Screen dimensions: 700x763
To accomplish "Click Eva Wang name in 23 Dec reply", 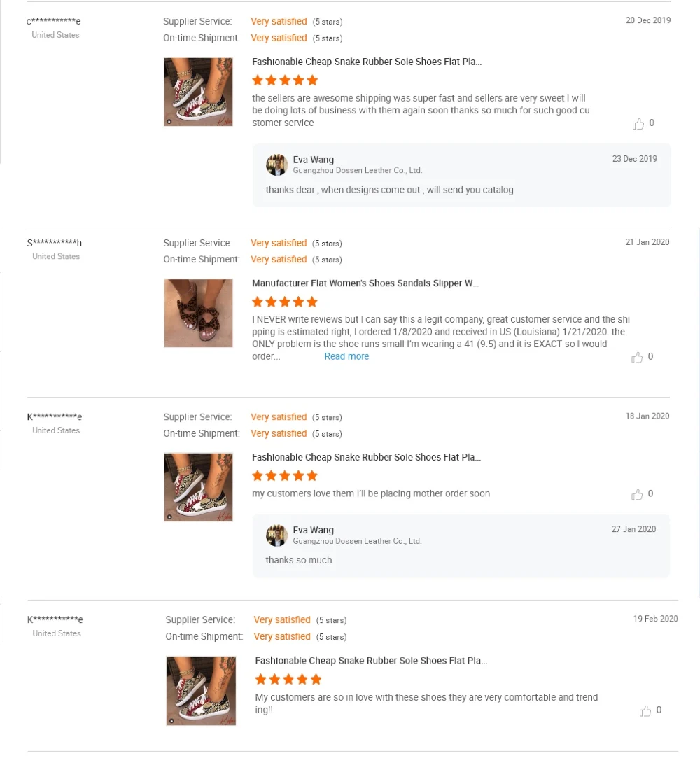I will 313,160.
